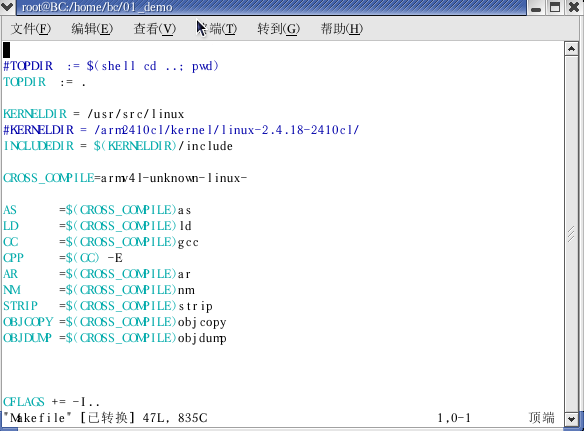Open the 编辑(E) menu
The width and height of the screenshot is (584, 431).
point(92,29)
